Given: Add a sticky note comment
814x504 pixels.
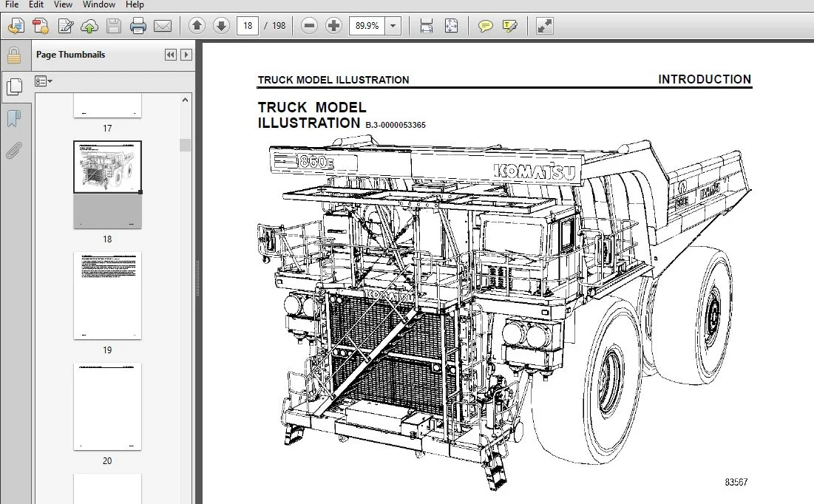Looking at the screenshot, I should click(486, 25).
